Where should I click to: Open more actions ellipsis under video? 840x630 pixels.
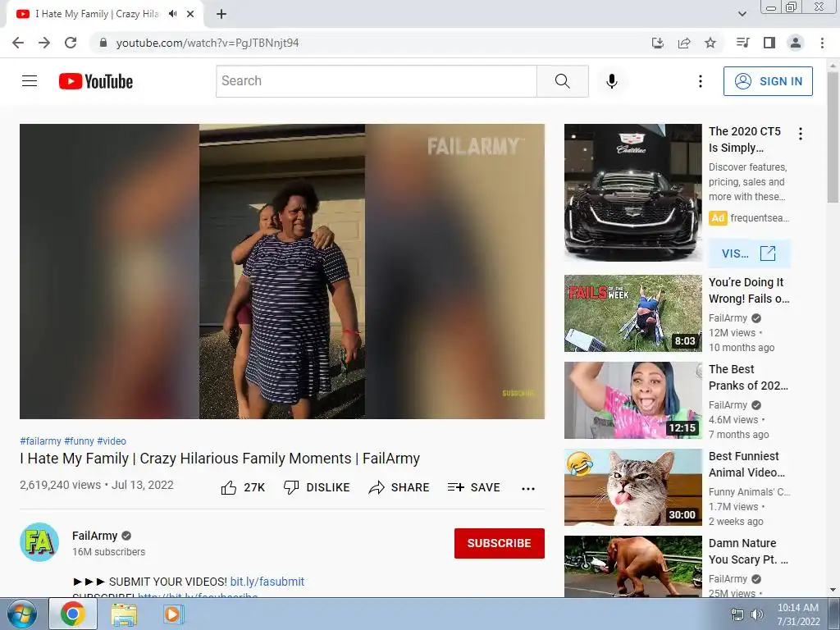[528, 488]
